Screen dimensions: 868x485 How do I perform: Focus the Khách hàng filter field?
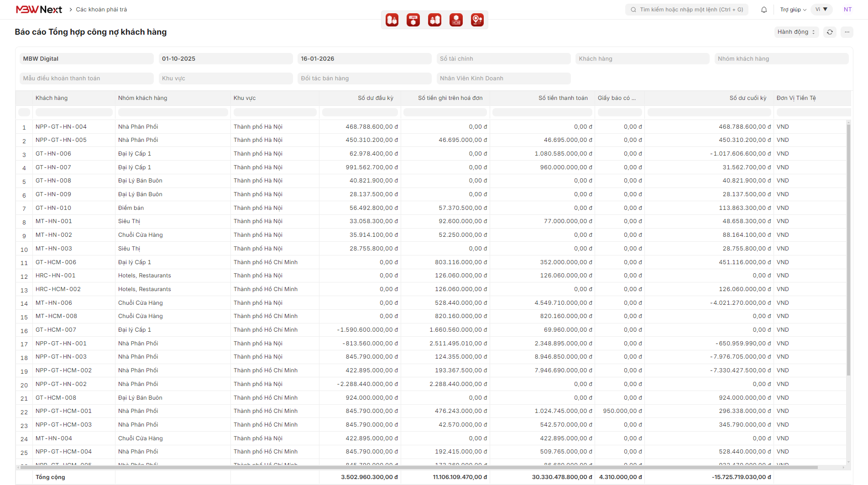coord(642,59)
